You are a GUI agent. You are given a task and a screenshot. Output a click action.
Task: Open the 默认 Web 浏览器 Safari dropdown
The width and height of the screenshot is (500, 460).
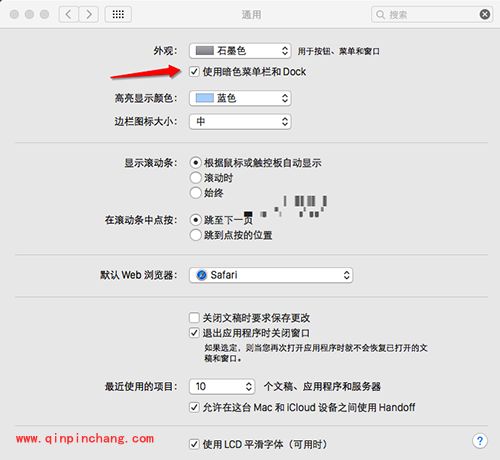click(x=271, y=275)
